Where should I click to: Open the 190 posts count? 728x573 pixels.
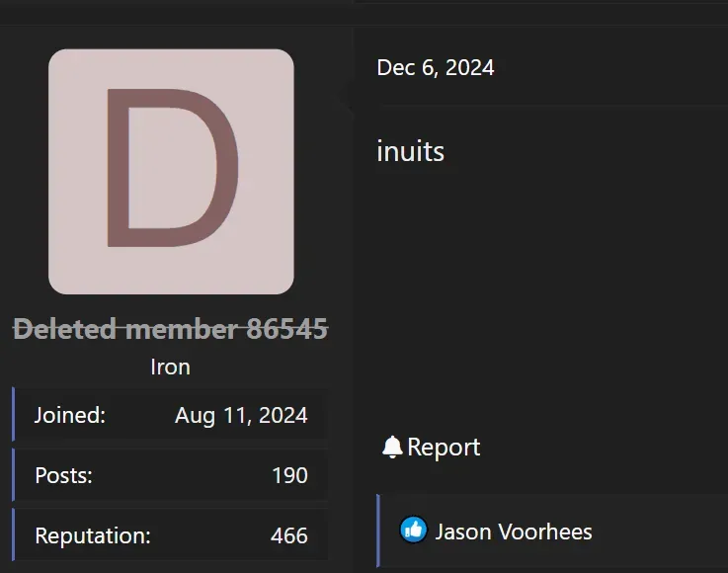289,475
